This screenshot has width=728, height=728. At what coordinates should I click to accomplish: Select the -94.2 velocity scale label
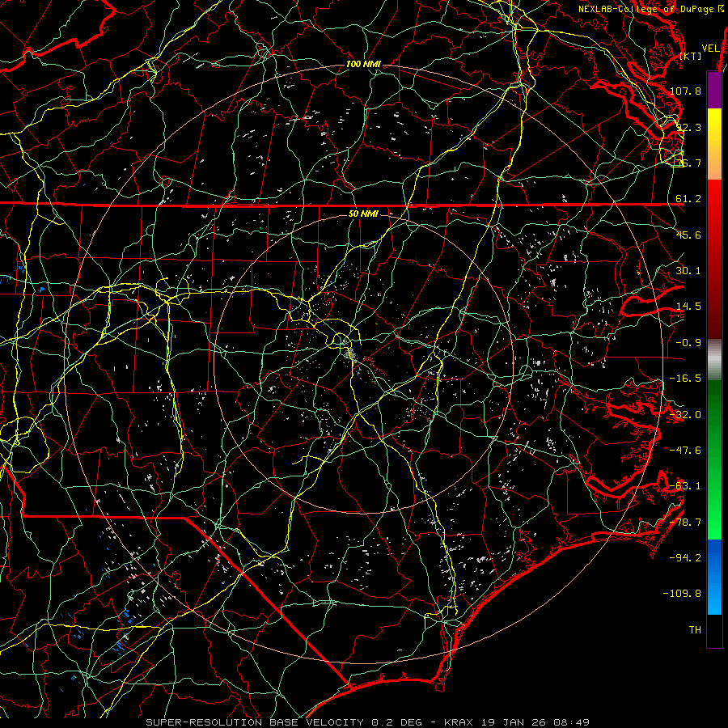(x=685, y=558)
